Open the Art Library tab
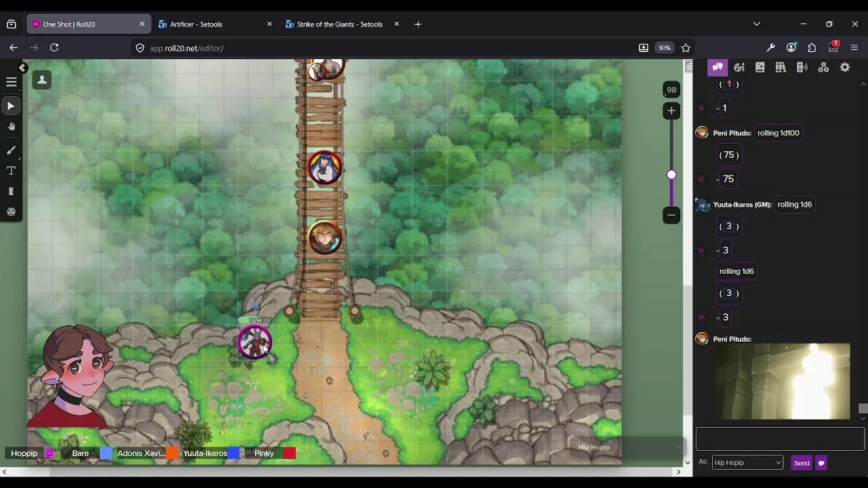This screenshot has width=868, height=488. click(x=739, y=67)
